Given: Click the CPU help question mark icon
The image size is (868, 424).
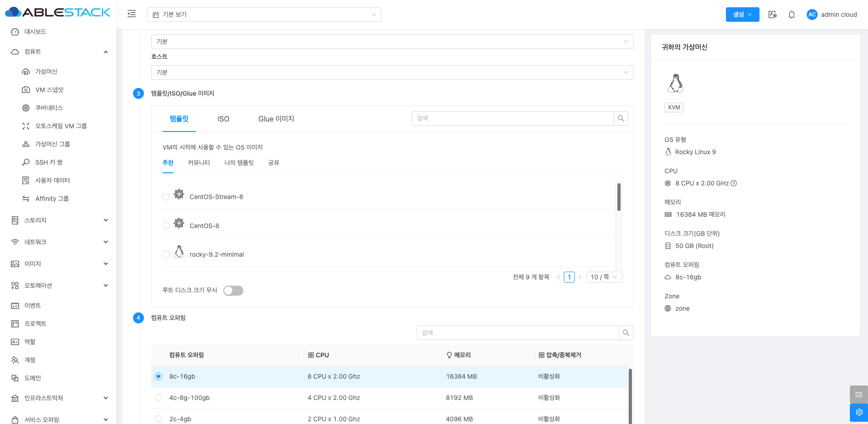Looking at the screenshot, I should 734,183.
